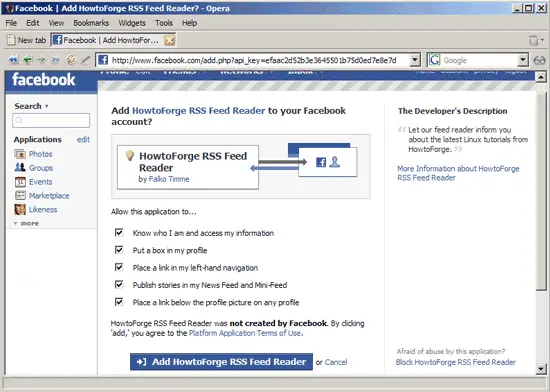Click the Facebook search input box

tap(51, 120)
